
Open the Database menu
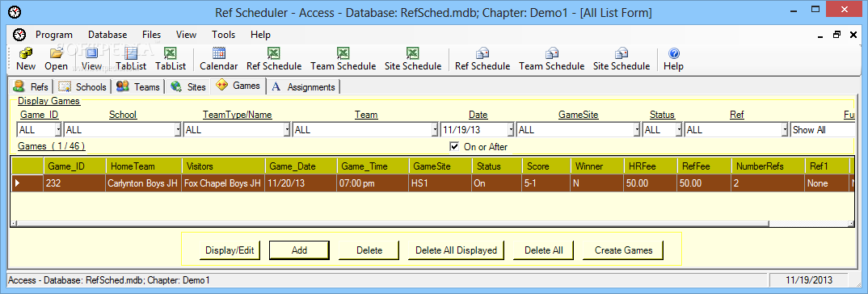[x=107, y=35]
